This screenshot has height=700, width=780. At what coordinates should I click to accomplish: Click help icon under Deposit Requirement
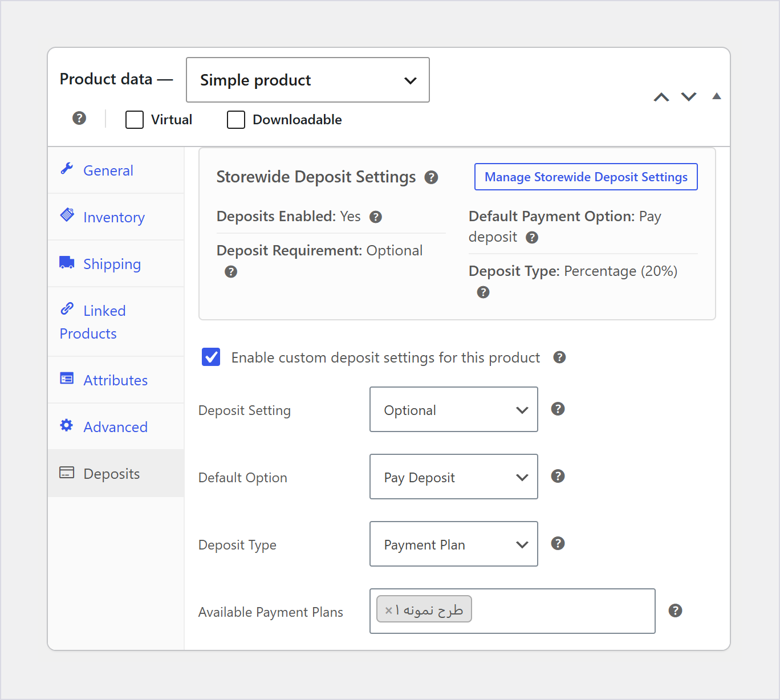231,271
